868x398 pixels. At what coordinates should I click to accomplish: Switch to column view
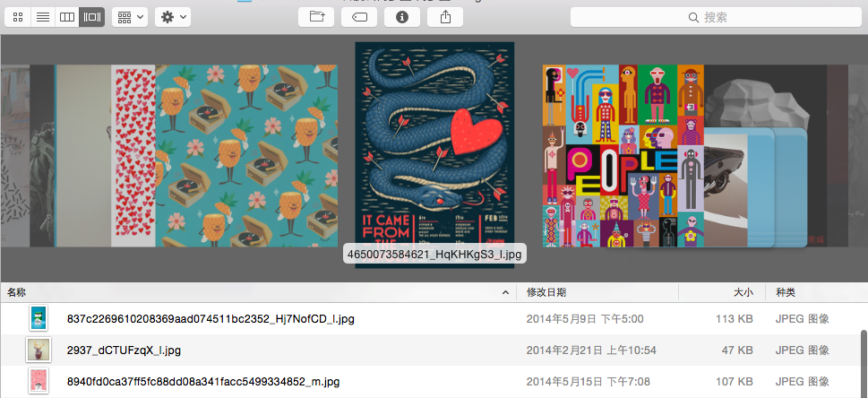67,17
